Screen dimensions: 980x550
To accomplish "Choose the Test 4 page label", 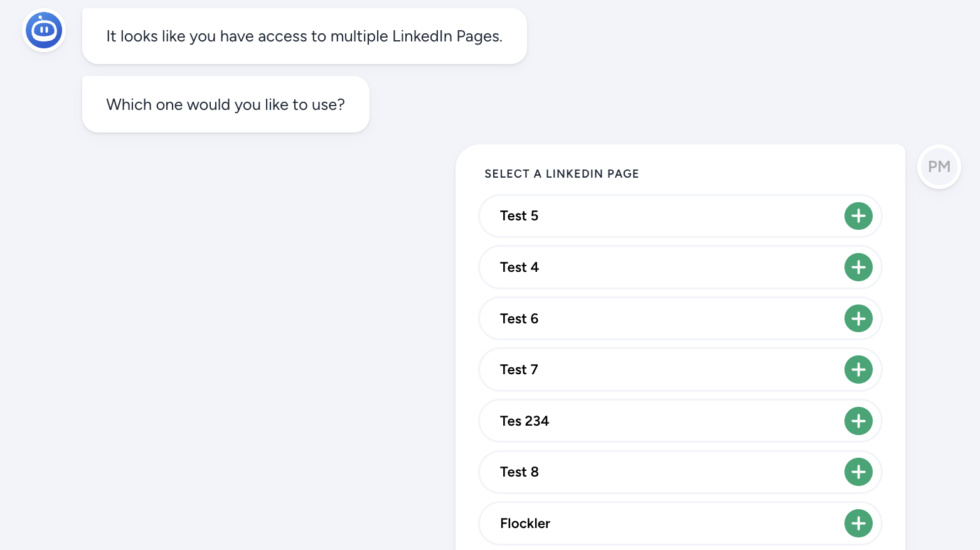I will coord(519,267).
